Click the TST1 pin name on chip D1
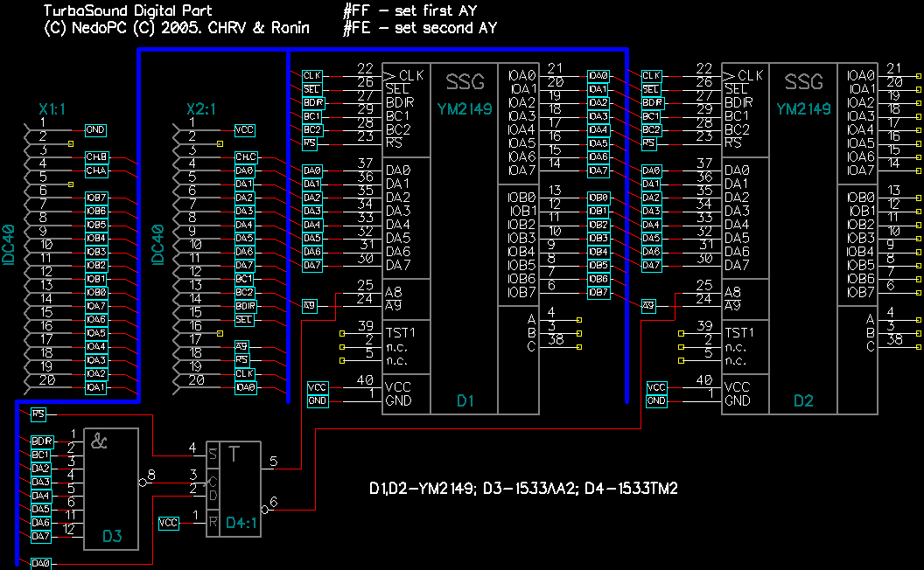 click(x=400, y=333)
